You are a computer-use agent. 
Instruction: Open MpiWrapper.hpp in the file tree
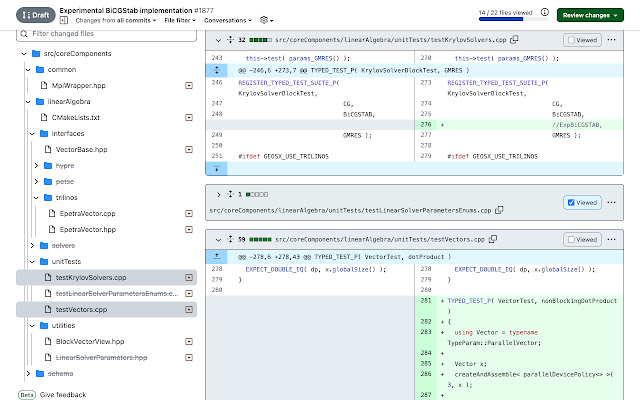(78, 85)
